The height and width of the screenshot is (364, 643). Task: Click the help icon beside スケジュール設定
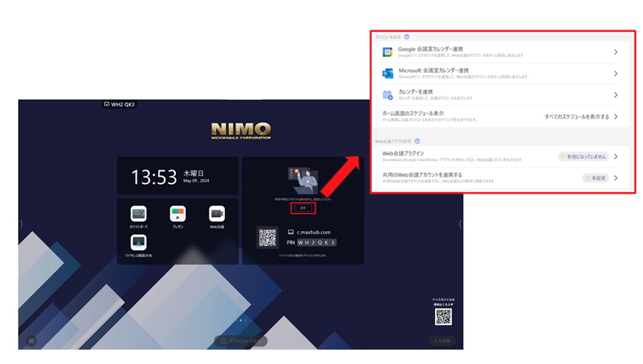(x=407, y=37)
